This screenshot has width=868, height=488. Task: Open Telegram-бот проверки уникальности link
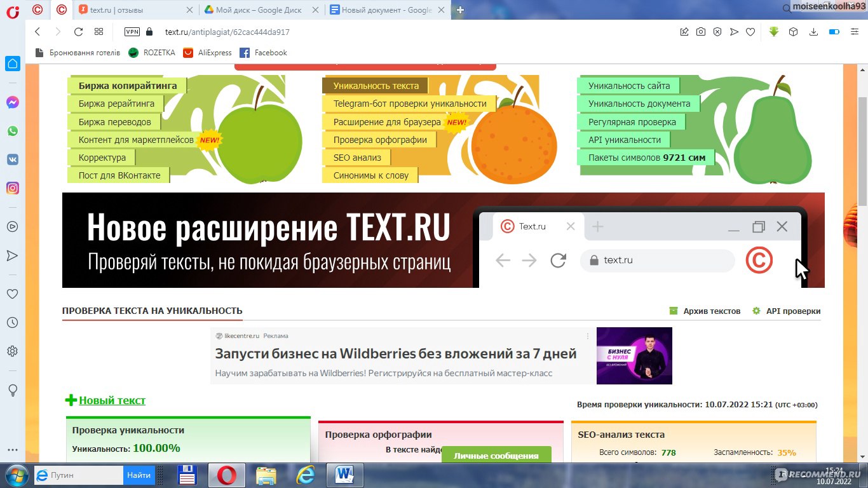tap(409, 104)
